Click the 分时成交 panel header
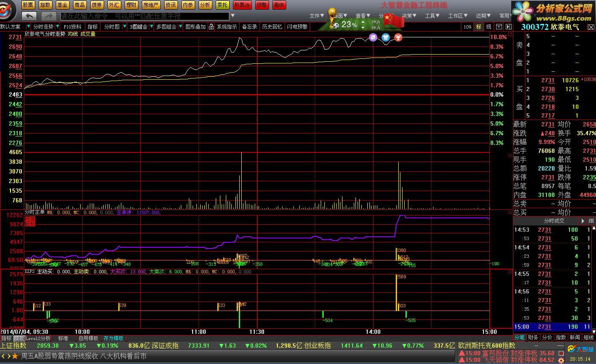 click(x=546, y=221)
